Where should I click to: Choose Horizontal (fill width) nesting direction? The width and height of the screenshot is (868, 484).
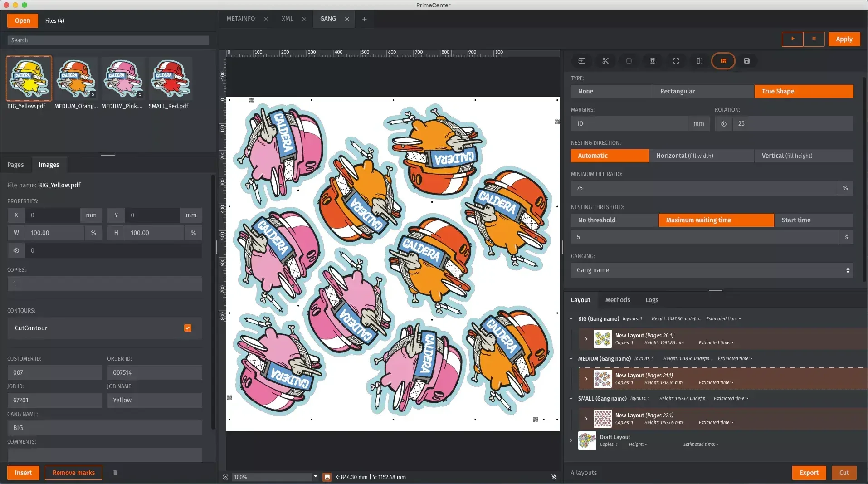tap(701, 156)
